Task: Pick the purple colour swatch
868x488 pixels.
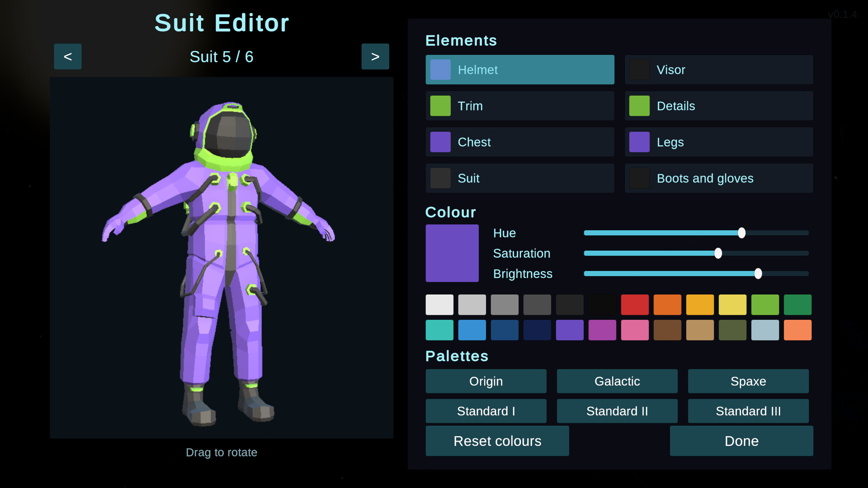Action: [570, 330]
